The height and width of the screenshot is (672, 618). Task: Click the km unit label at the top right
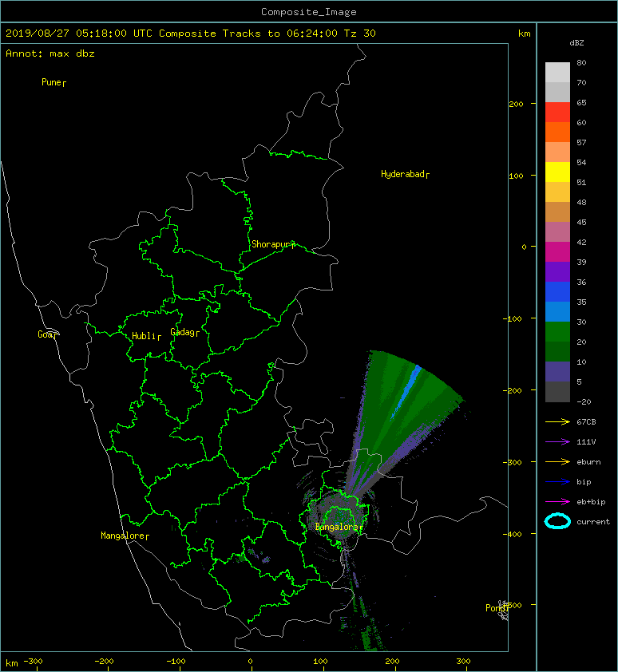pos(525,34)
